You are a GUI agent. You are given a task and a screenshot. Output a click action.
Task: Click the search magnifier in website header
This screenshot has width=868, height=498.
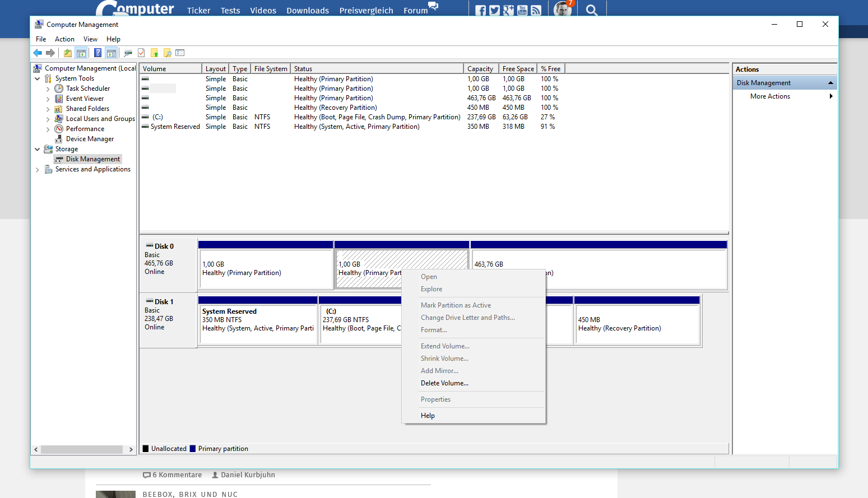click(592, 10)
